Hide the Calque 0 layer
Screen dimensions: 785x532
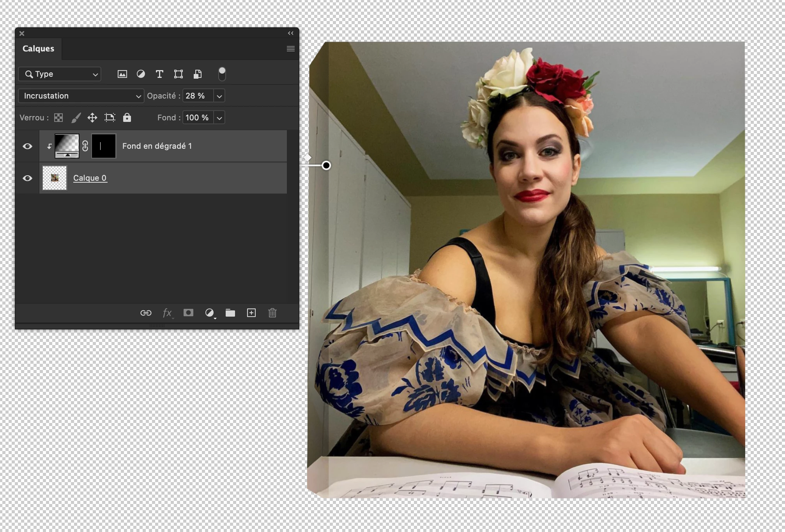(x=27, y=178)
